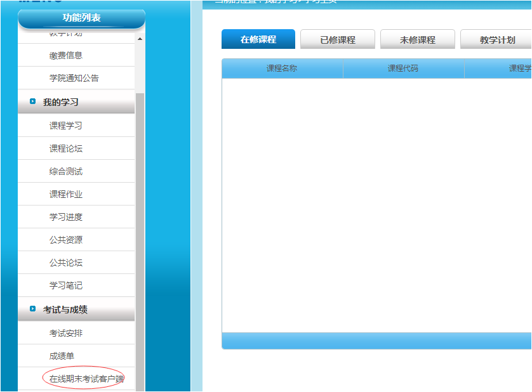
Task: Switch to the 在修课程 tab
Action: tap(258, 39)
